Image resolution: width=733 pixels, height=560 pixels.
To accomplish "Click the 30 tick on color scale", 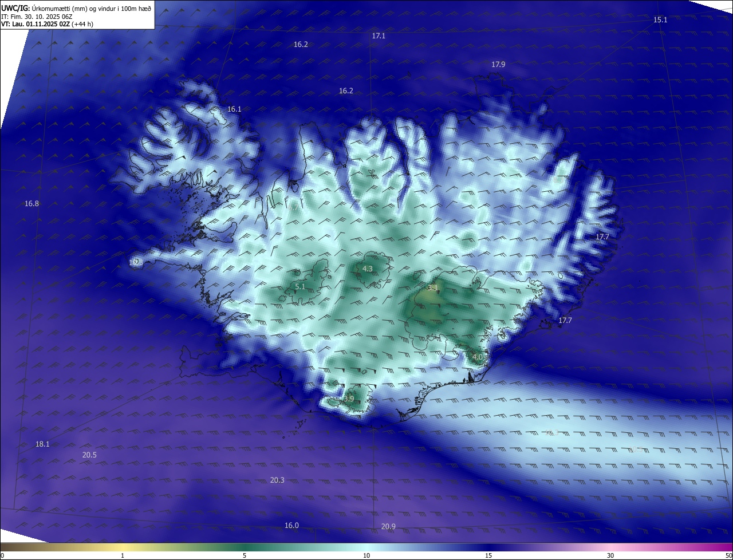I will (x=610, y=555).
